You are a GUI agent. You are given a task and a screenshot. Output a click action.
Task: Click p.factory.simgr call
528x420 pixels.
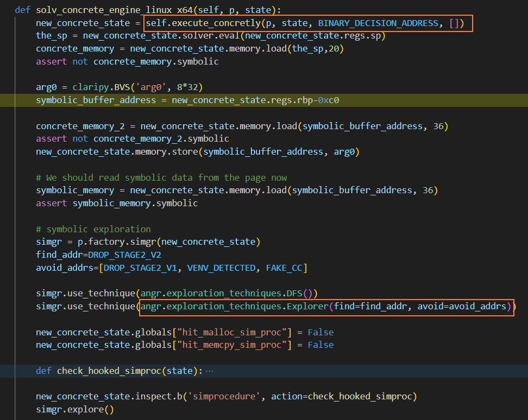(x=117, y=242)
